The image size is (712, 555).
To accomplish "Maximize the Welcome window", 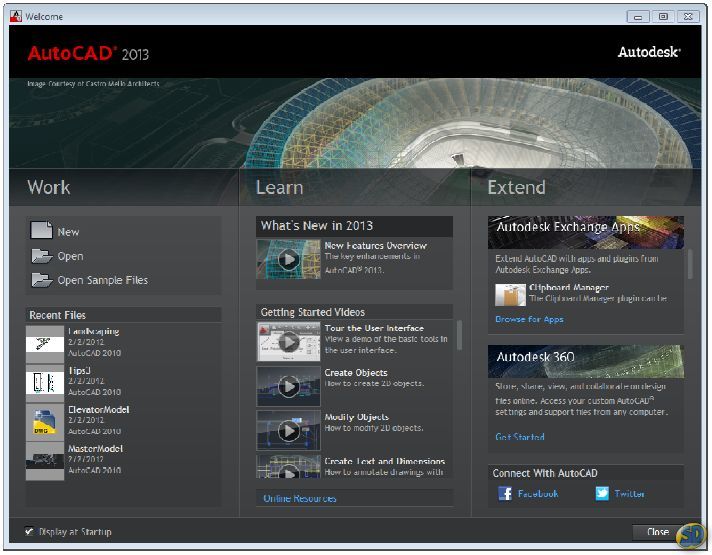I will (x=663, y=17).
